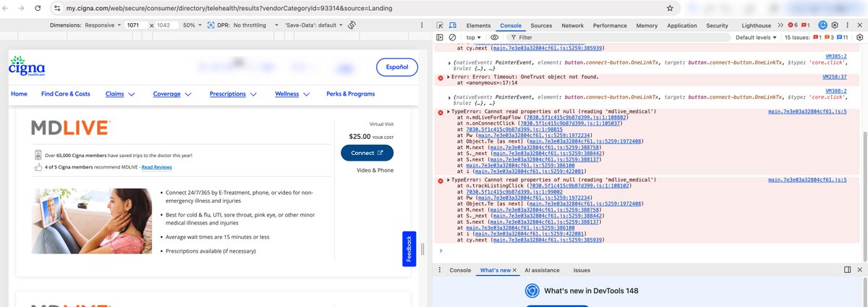Click the Español button

click(x=397, y=67)
